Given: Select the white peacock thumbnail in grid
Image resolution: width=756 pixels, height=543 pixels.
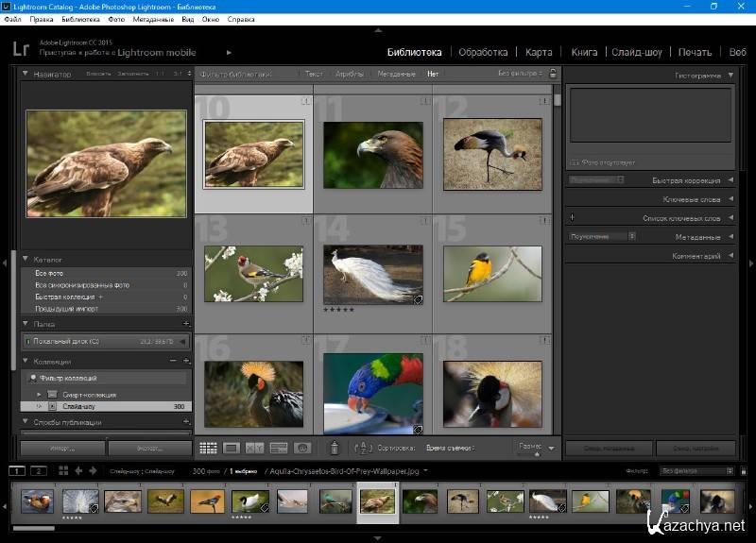Looking at the screenshot, I should [372, 275].
